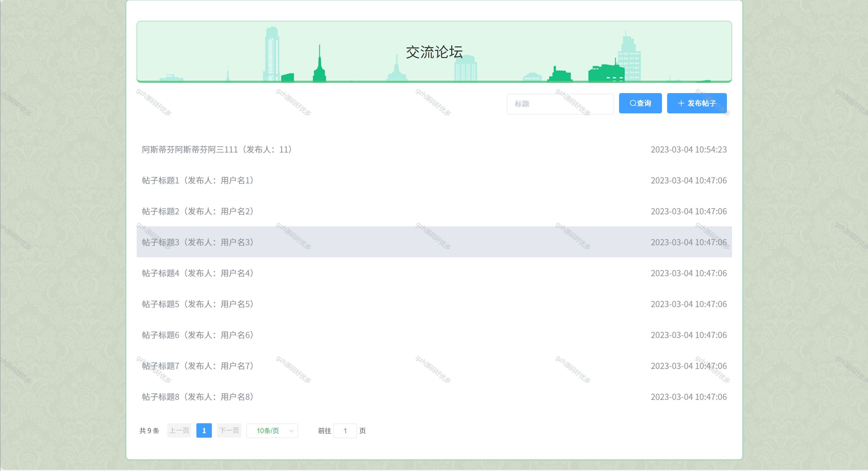The width and height of the screenshot is (868, 471).
Task: Click the 2023-03-04 10:54:23 timestamp of first post
Action: pyautogui.click(x=688, y=150)
